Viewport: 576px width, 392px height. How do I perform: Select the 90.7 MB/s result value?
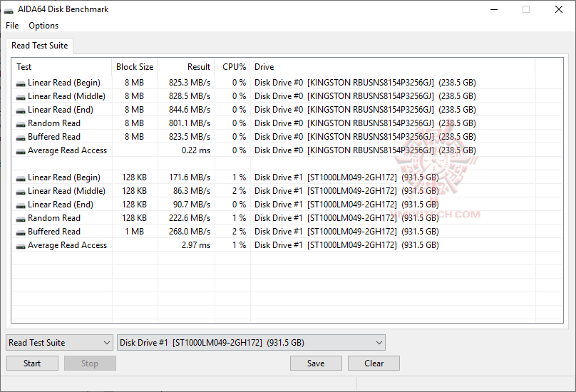[x=192, y=205]
